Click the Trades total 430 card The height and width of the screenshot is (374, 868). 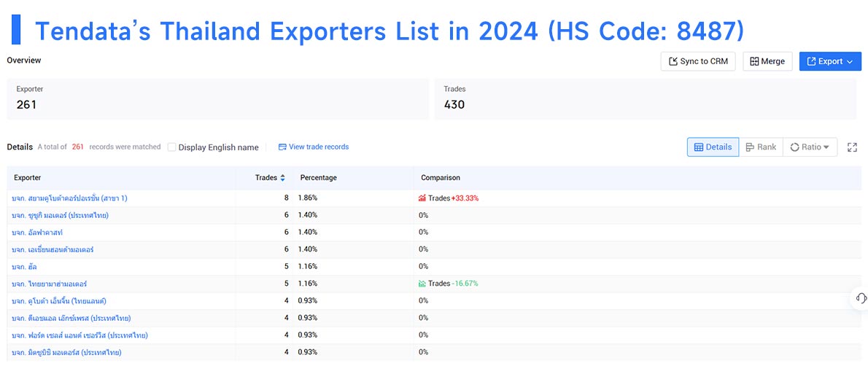(x=646, y=98)
